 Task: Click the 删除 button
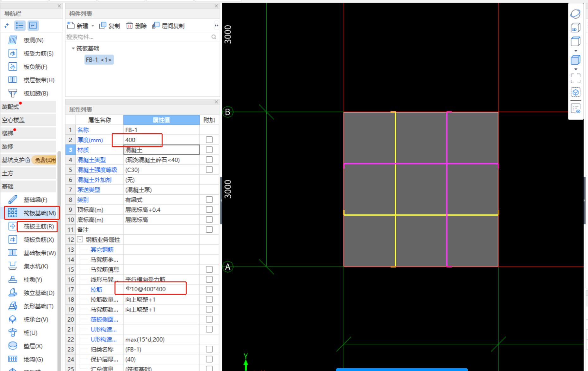(136, 26)
